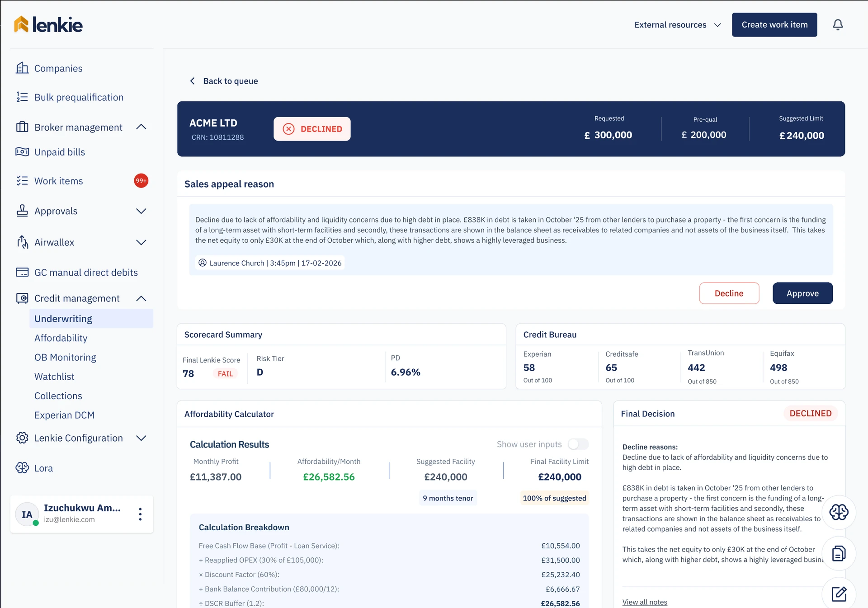Click the DECLINED status badge in header
Screen dimensions: 868x608
pyautogui.click(x=312, y=129)
